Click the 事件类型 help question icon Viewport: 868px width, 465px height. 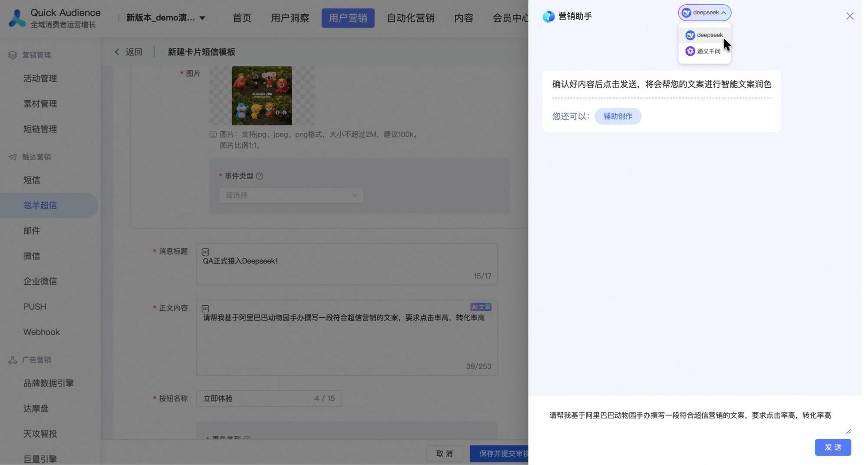pyautogui.click(x=260, y=176)
